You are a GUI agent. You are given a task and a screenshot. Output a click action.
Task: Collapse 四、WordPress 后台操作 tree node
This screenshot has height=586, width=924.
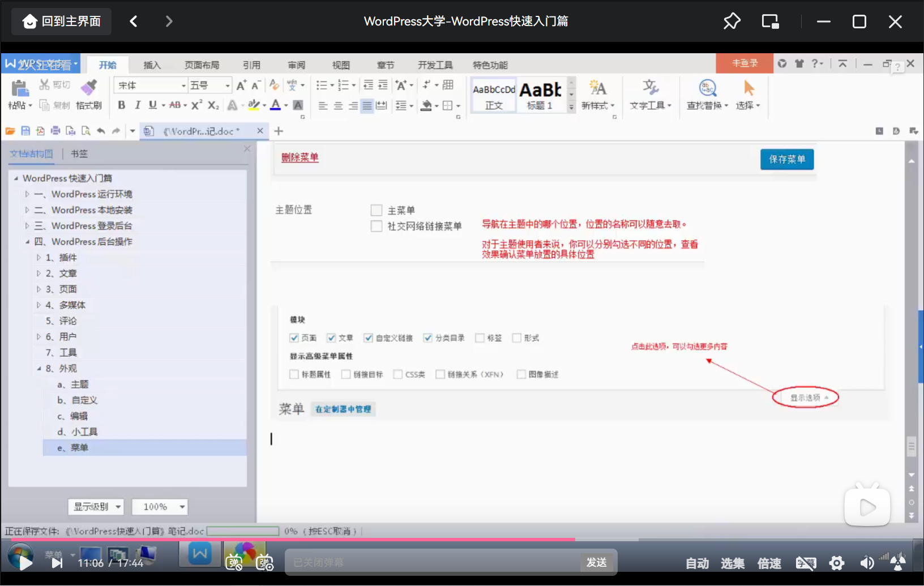point(27,242)
